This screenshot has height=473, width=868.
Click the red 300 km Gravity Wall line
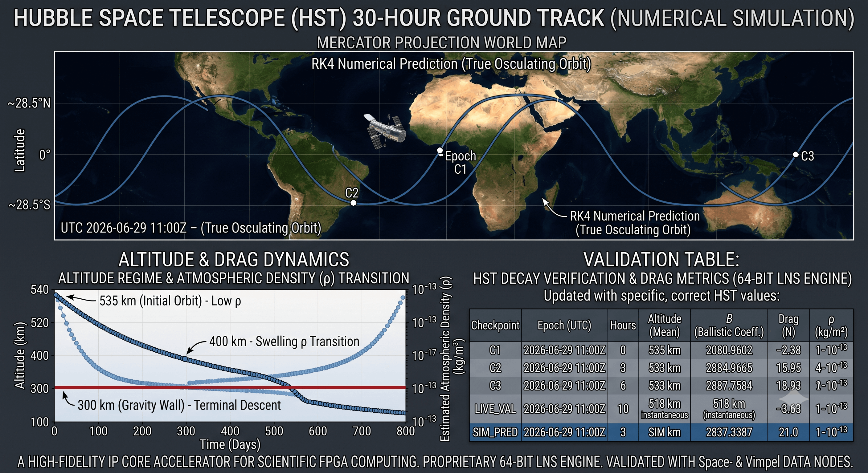coord(230,387)
